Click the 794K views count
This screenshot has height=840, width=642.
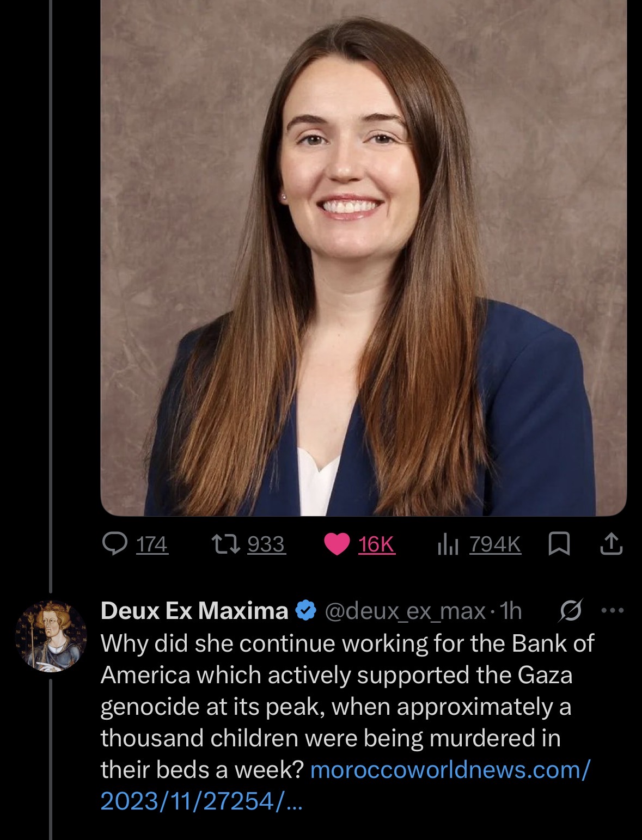(495, 544)
